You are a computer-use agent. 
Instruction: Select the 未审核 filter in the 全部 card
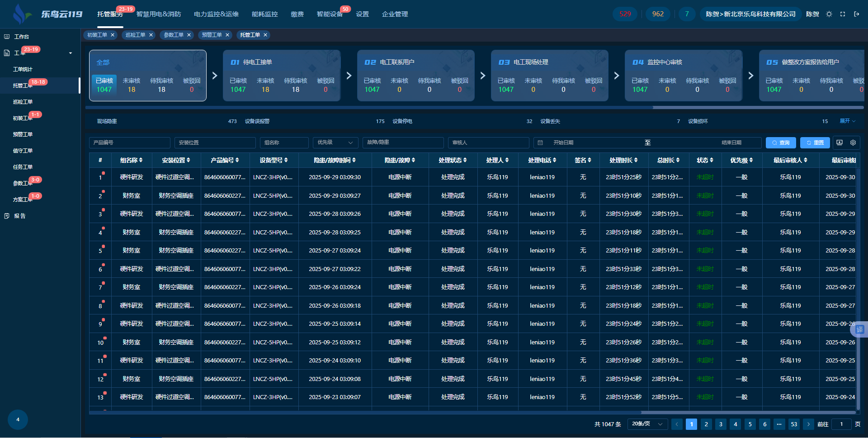click(132, 85)
